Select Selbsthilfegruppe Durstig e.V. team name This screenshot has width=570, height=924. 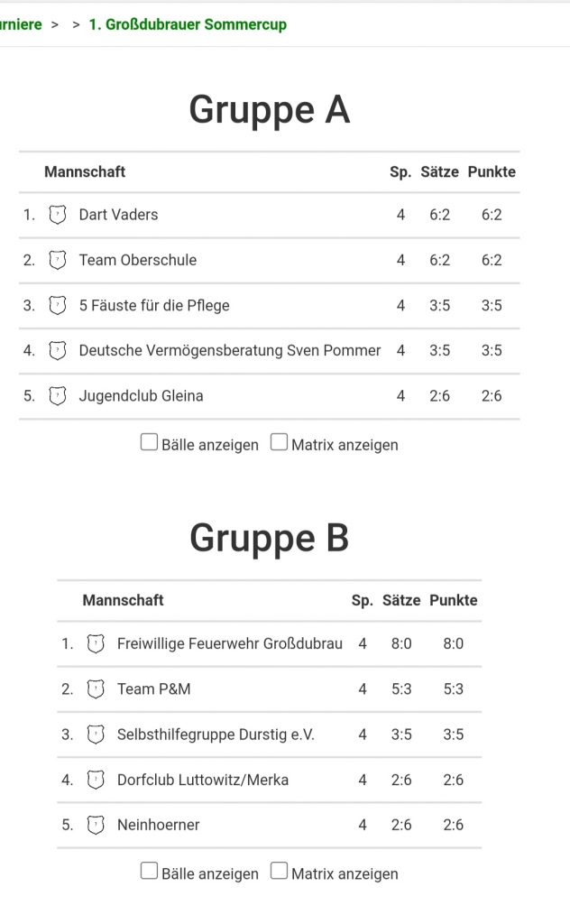click(x=216, y=735)
